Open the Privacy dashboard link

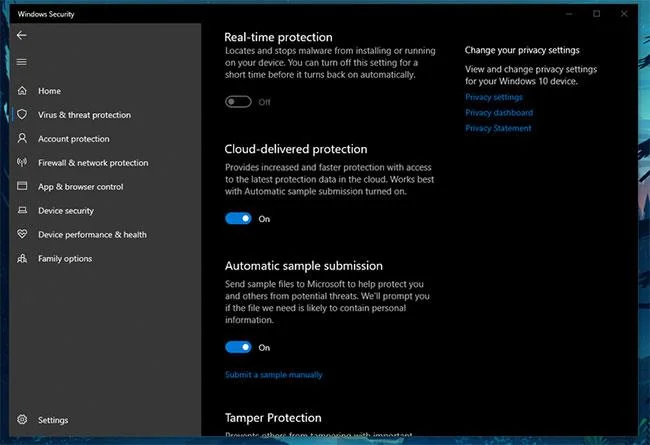499,113
